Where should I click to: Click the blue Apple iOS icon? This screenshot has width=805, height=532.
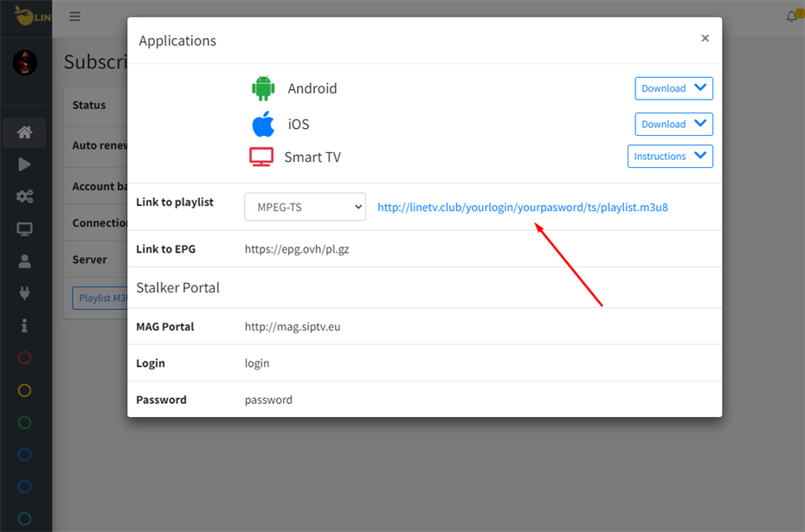click(x=263, y=125)
